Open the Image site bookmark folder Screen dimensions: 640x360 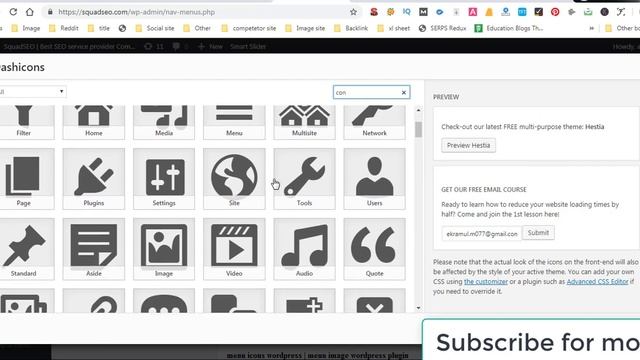pos(305,28)
